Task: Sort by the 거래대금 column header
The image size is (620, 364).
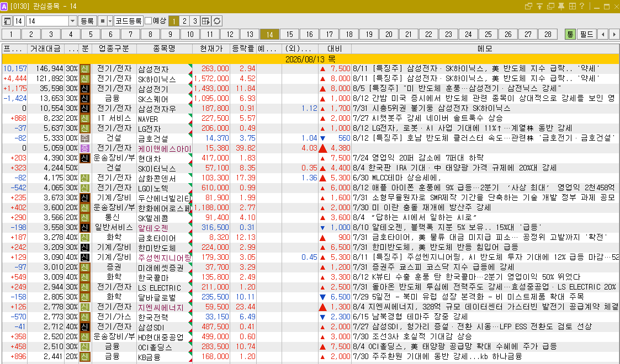Action: [x=45, y=49]
